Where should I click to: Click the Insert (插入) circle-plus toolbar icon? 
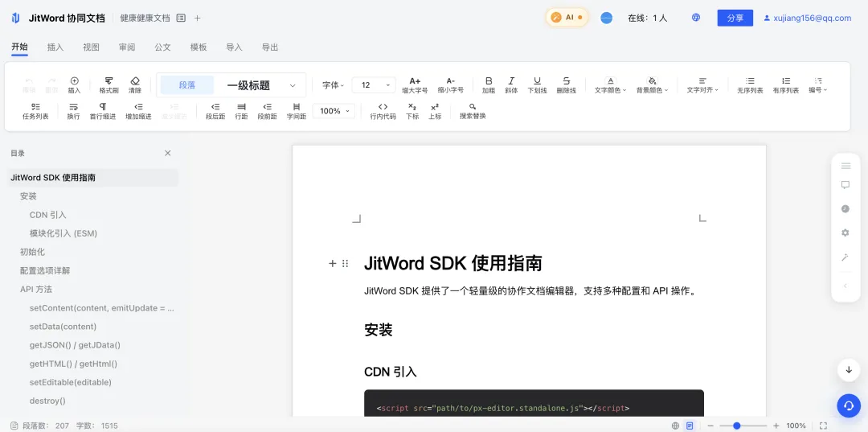click(74, 84)
